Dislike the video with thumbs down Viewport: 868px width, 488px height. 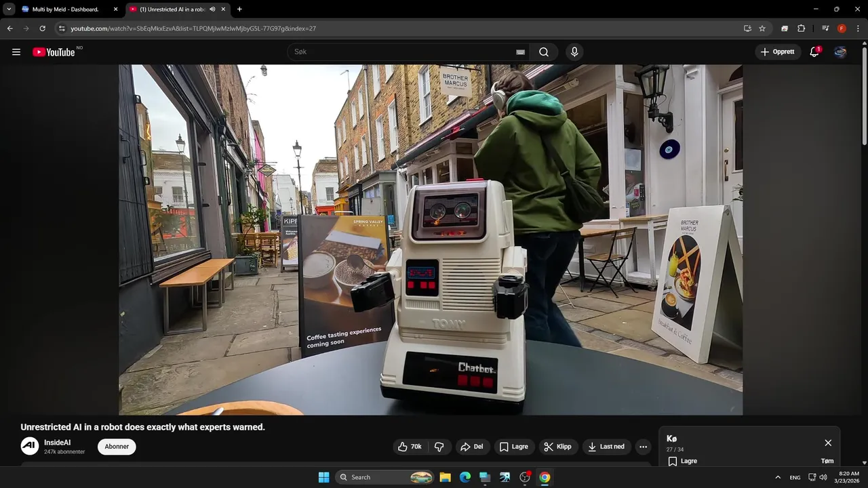pyautogui.click(x=439, y=447)
